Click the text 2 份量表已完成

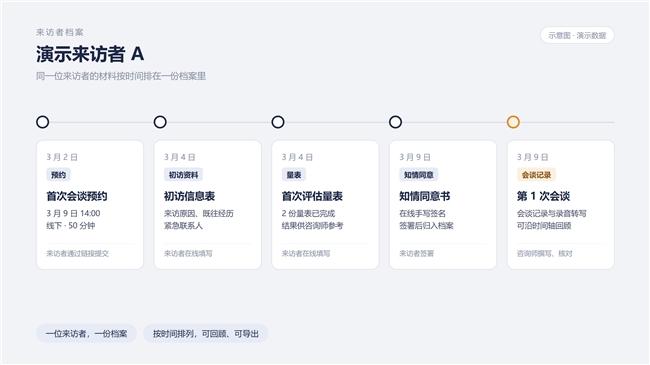click(308, 214)
